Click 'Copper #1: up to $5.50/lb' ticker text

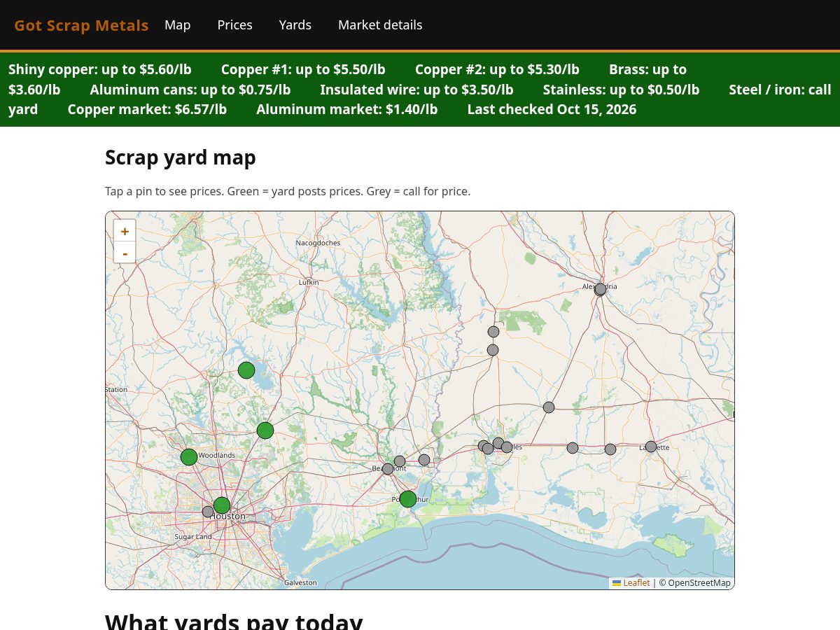[303, 69]
